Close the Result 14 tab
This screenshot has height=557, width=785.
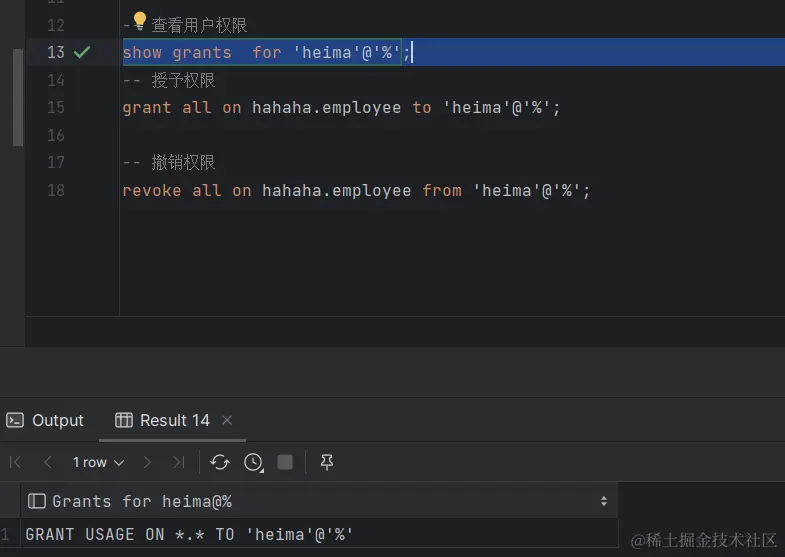(x=227, y=420)
